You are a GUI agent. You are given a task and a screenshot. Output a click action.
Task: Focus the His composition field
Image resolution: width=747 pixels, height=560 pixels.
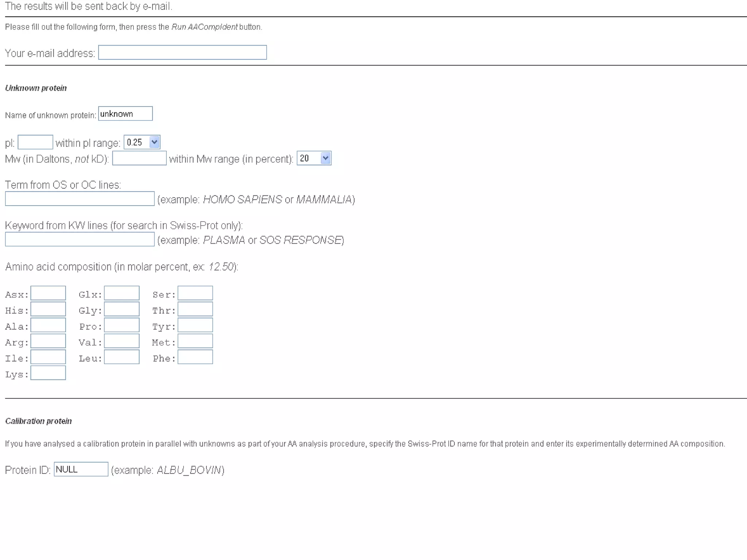[48, 310]
